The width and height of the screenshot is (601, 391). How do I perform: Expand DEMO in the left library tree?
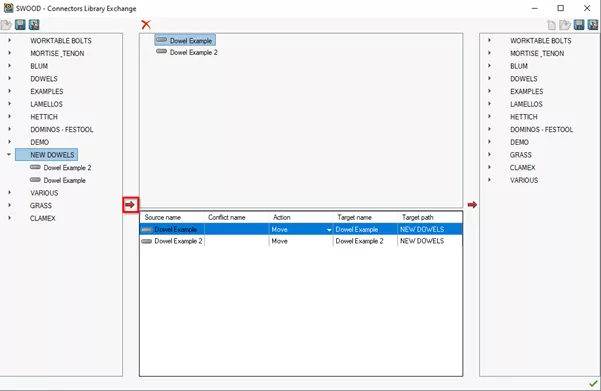click(x=10, y=141)
